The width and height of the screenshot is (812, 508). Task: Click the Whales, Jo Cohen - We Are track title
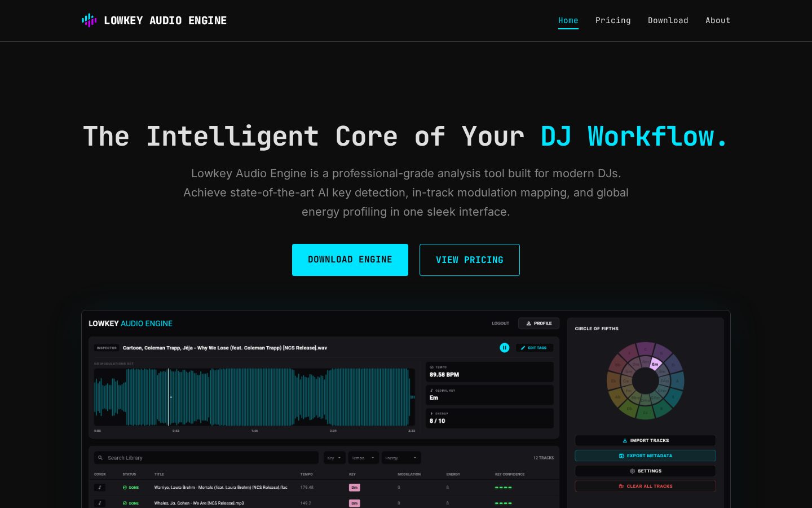click(199, 503)
